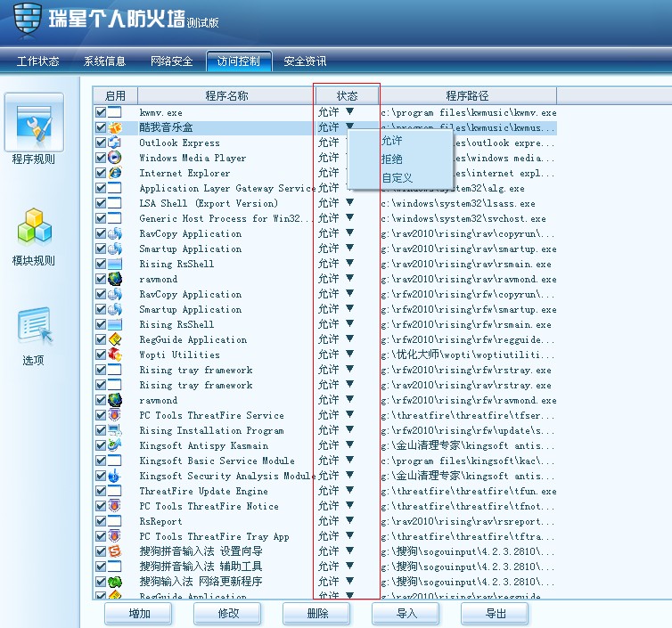Viewport: 672px width, 628px height.
Task: Click the 导入 button
Action: click(406, 614)
